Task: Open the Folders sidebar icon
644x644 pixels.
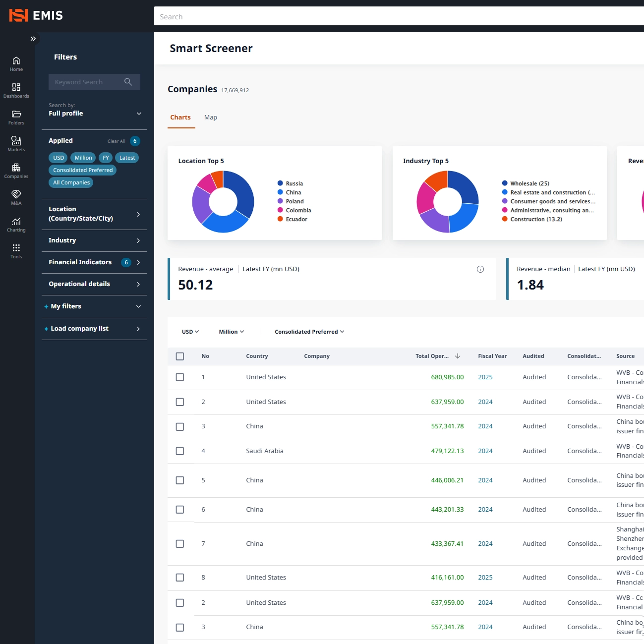Action: tap(16, 115)
